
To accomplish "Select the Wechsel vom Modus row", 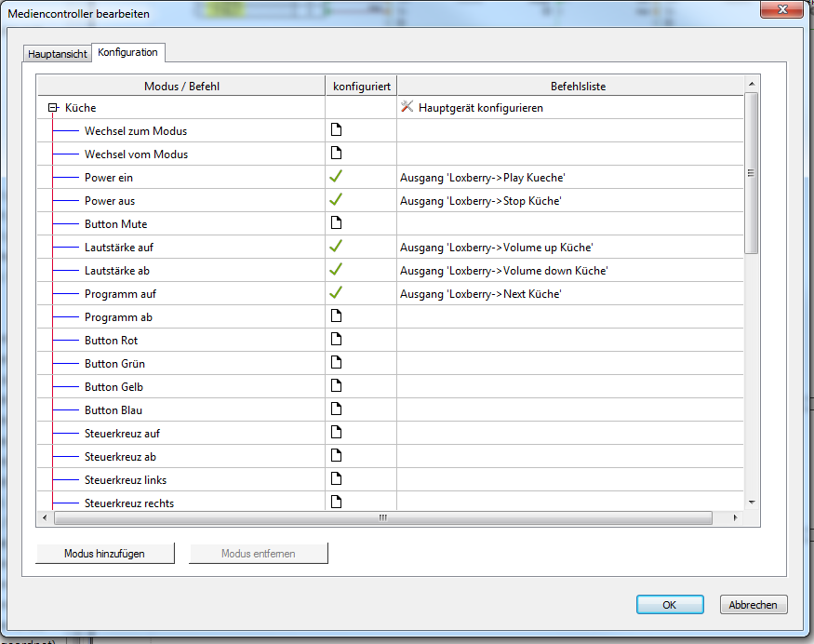I will pos(137,154).
